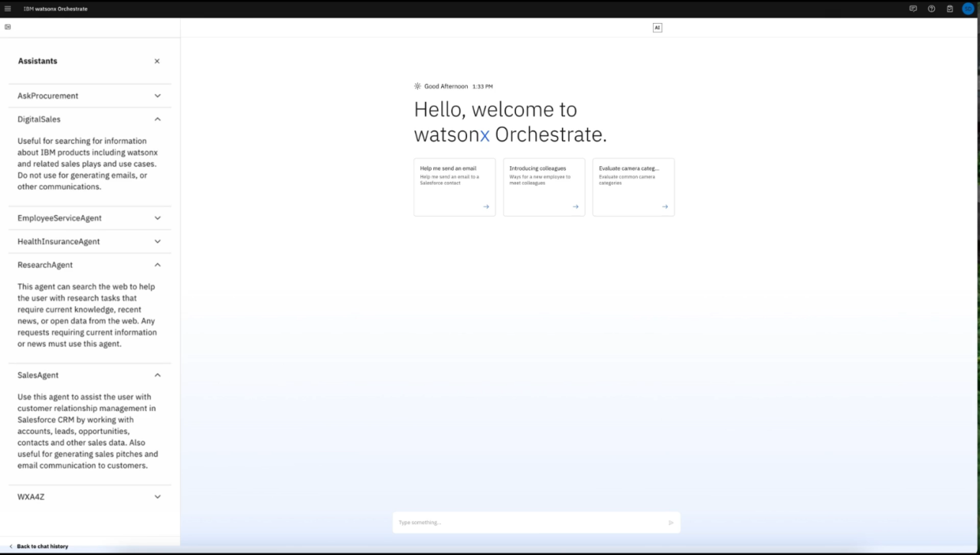
Task: Expand the AskProcurement assistant
Action: coord(158,96)
